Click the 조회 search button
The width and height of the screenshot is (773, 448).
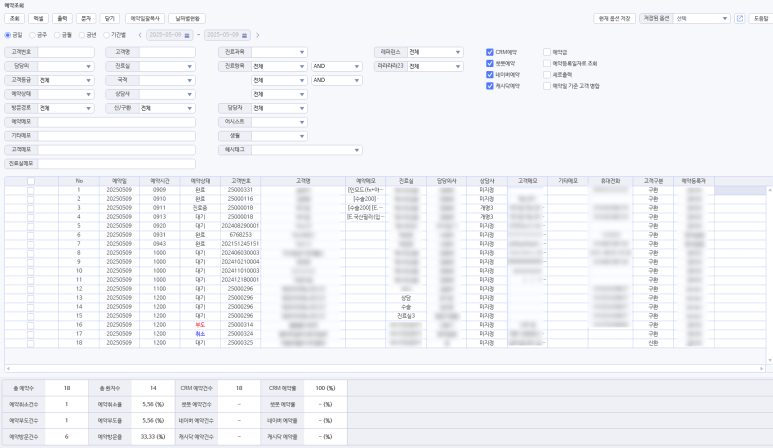(x=14, y=18)
